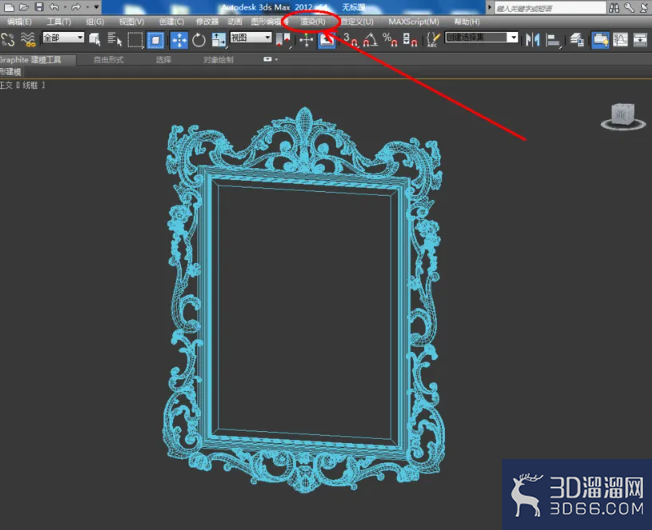The height and width of the screenshot is (530, 652).
Task: Open the Curve Editor icon
Action: 620,40
